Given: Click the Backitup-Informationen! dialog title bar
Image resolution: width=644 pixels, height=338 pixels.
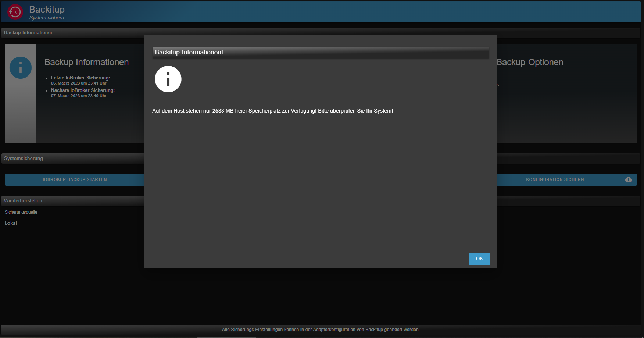Looking at the screenshot, I should click(321, 53).
